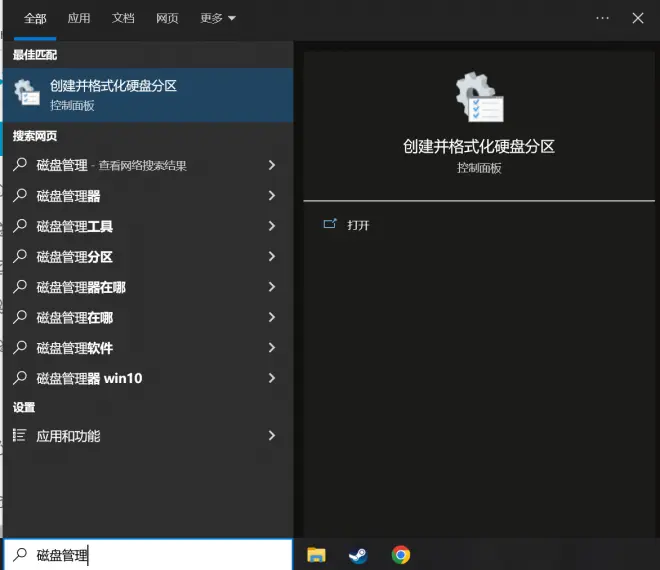Expand arrow next to 磁盘管理器
Image resolution: width=660 pixels, height=570 pixels.
[x=272, y=195]
